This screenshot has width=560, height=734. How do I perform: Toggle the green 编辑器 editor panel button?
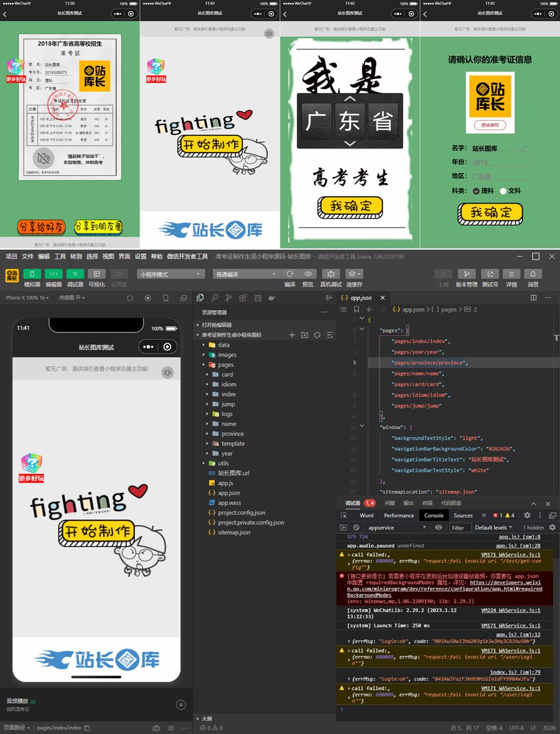click(54, 274)
